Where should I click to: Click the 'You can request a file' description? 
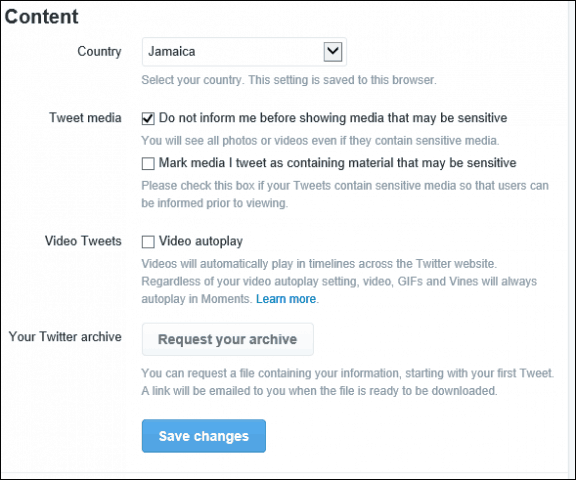[348, 382]
